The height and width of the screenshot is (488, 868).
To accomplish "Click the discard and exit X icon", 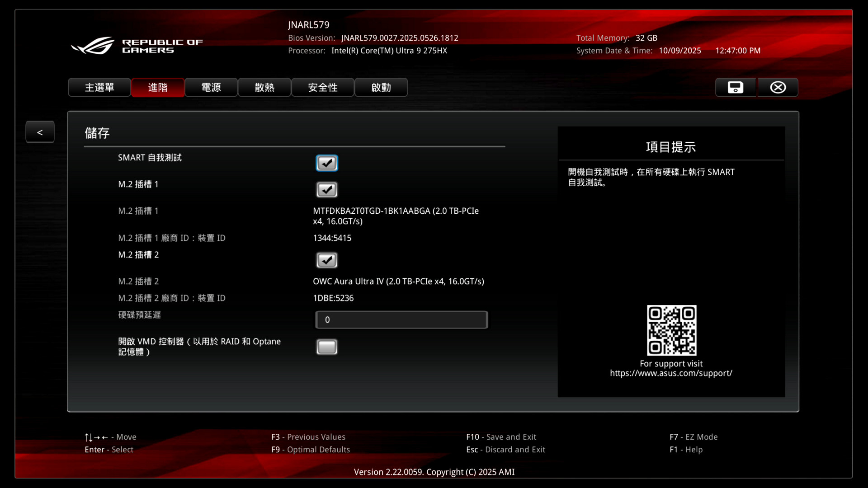I will point(778,87).
